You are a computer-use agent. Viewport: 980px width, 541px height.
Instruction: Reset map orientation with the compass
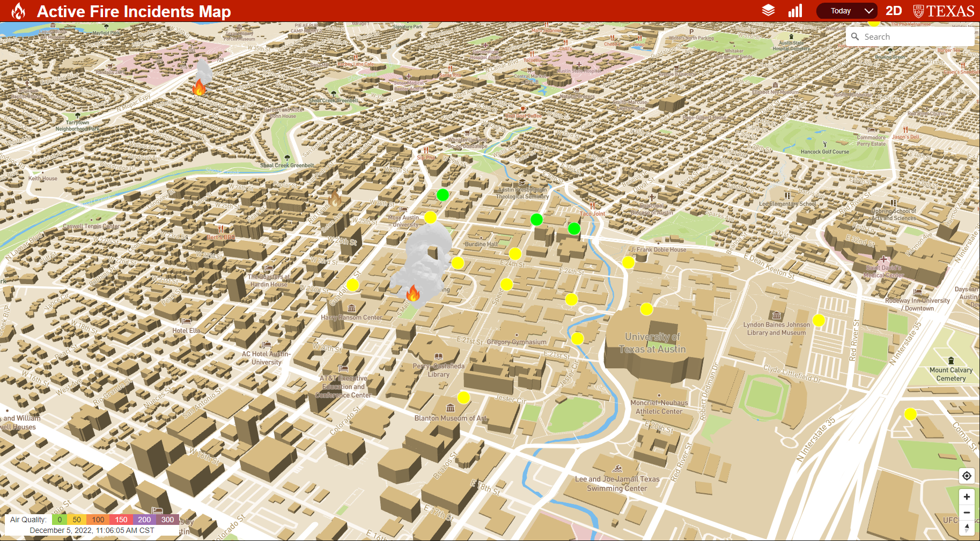pyautogui.click(x=967, y=528)
